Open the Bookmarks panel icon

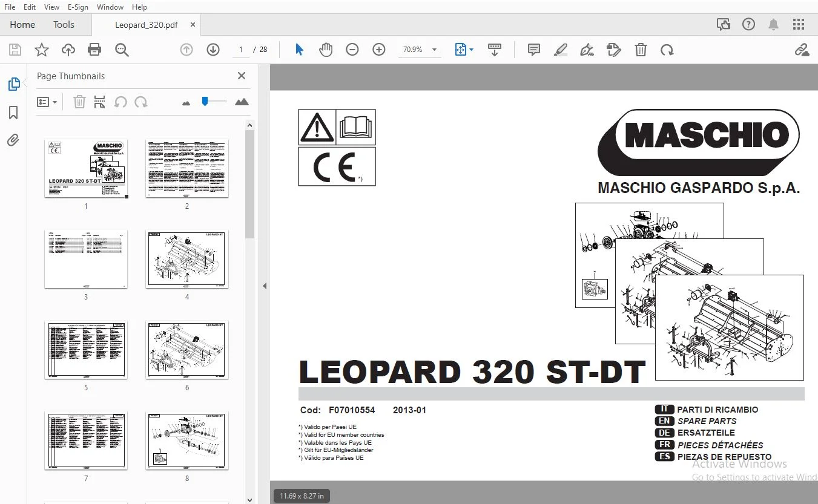click(x=13, y=113)
